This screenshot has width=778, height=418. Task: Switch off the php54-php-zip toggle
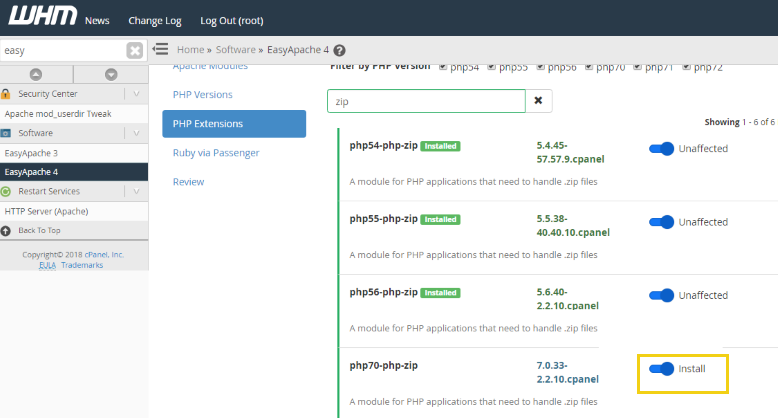(661, 148)
